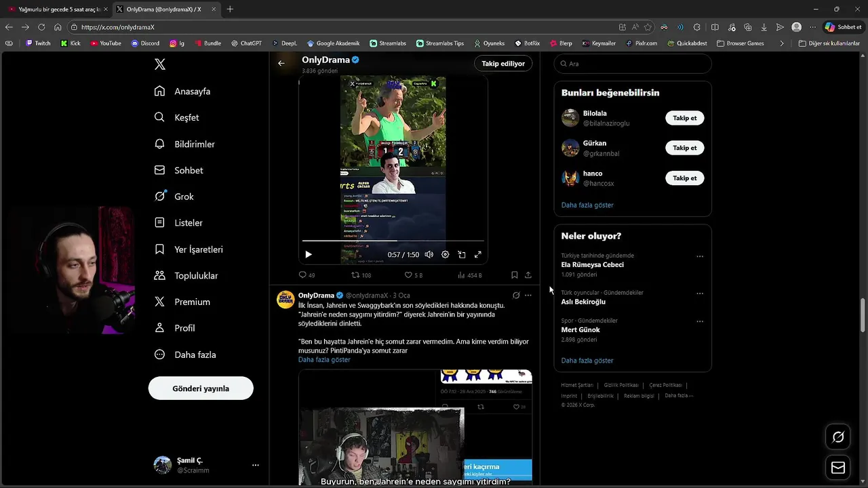Screen dimensions: 868x488
Task: Expand Daha fazla menu in sidebar
Action: coord(185,354)
